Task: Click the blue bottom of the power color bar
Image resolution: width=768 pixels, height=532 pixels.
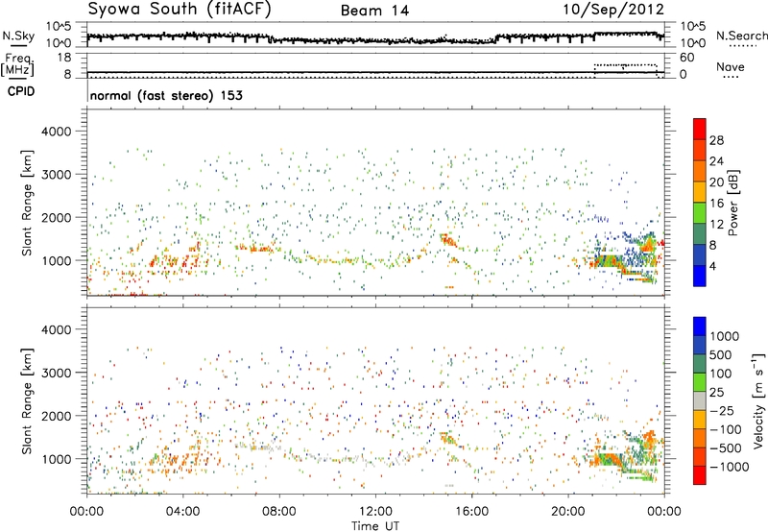Action: click(700, 276)
